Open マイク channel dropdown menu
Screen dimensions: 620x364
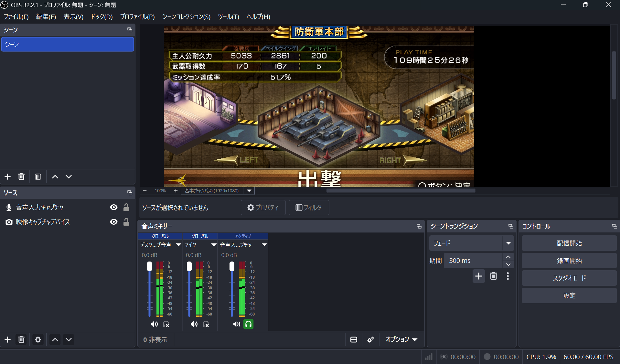click(x=214, y=245)
